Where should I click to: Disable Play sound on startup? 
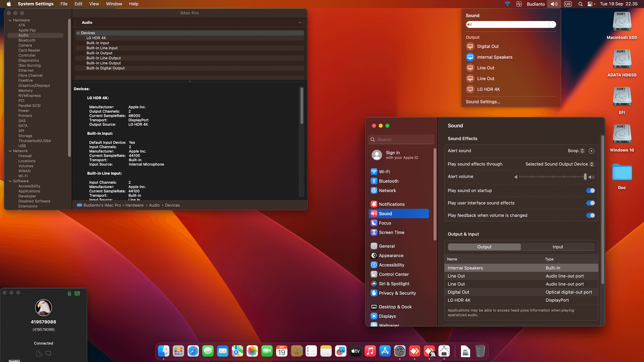point(590,191)
